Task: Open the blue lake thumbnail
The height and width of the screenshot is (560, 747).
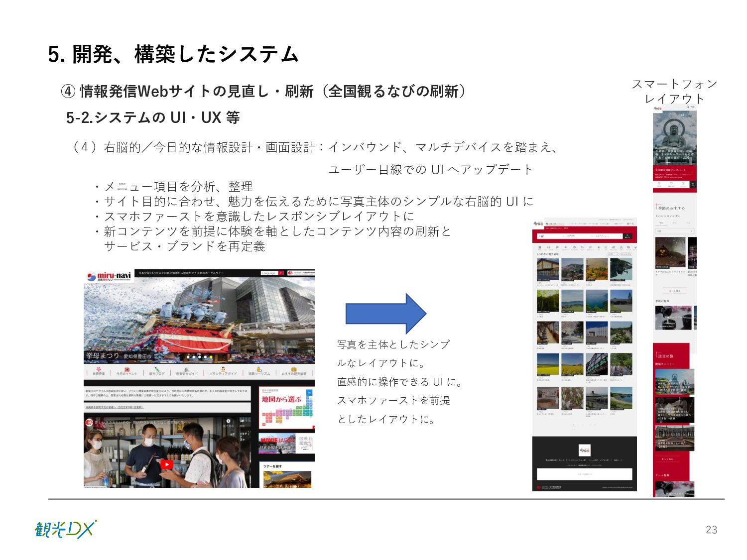Action: pos(596,301)
